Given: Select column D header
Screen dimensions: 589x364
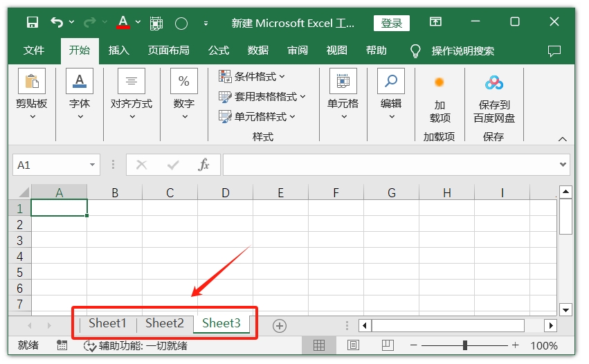Looking at the screenshot, I should pyautogui.click(x=226, y=192).
